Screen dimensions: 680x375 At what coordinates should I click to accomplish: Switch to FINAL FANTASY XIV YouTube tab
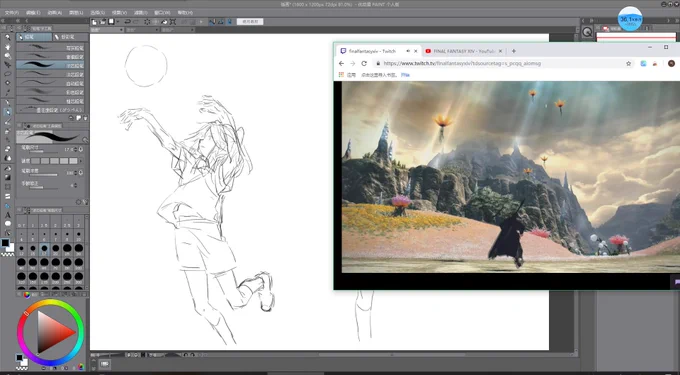click(464, 51)
